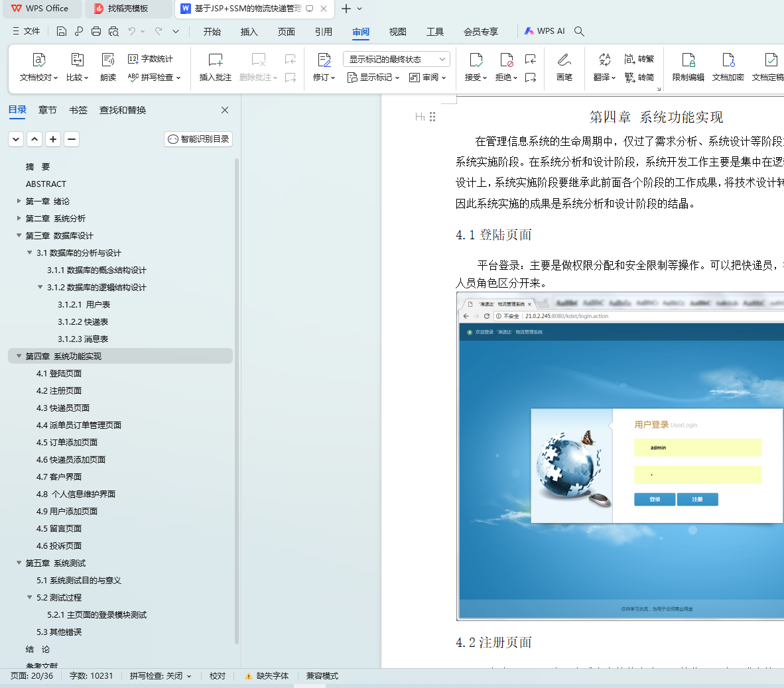The image size is (784, 688).
Task: Close the navigation pane
Action: (x=225, y=110)
